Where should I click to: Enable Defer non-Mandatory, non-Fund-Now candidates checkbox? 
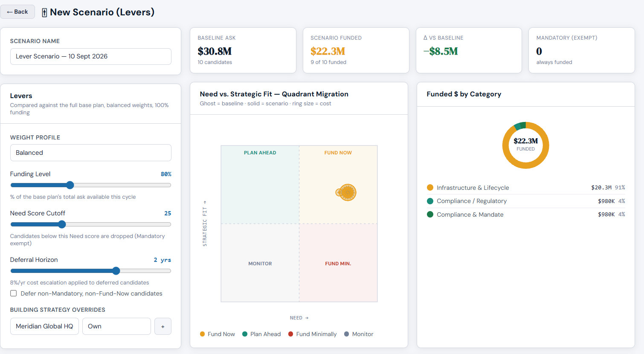(x=14, y=293)
